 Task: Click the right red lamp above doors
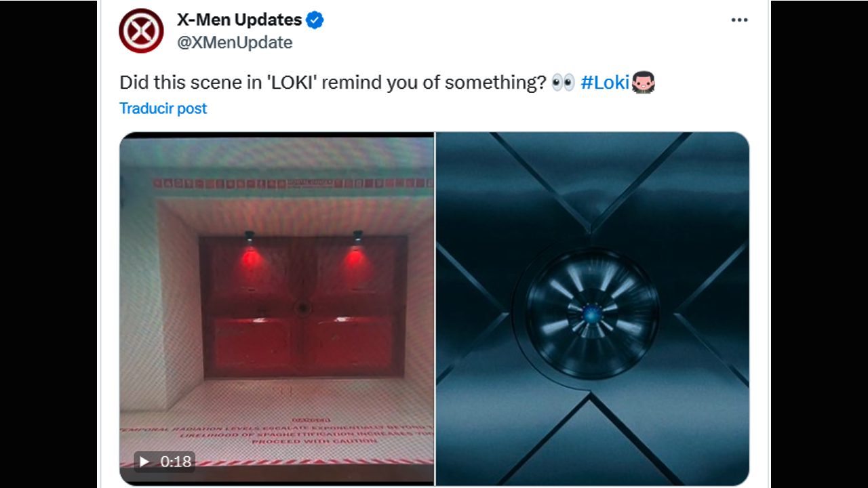coord(357,237)
